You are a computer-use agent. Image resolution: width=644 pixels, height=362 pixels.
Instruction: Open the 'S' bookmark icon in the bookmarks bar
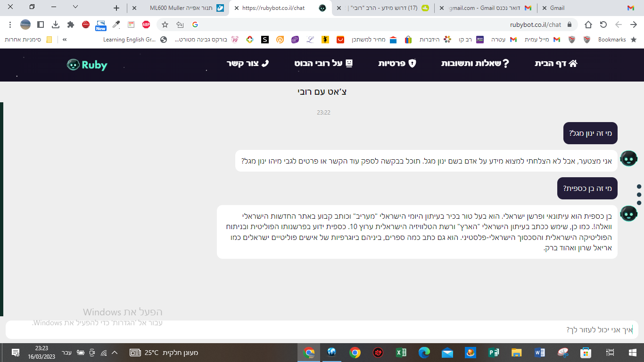(x=265, y=40)
